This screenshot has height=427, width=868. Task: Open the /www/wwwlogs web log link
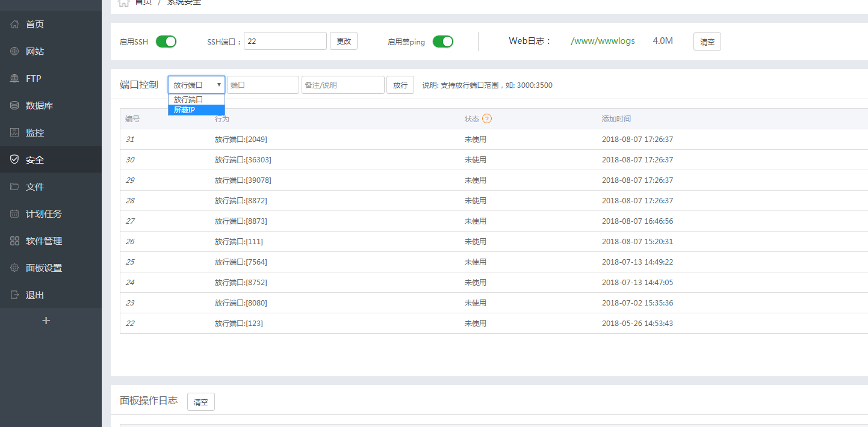(603, 41)
